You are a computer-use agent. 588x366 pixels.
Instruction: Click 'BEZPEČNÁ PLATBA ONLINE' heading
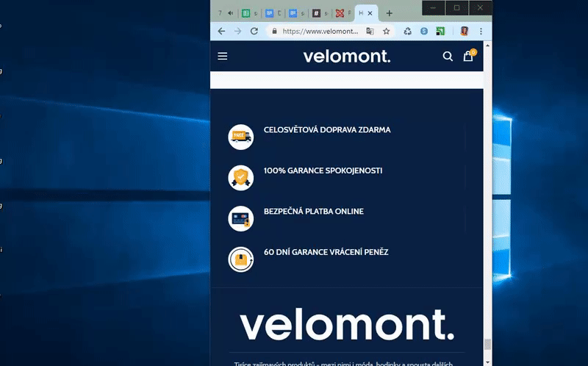[x=314, y=212]
